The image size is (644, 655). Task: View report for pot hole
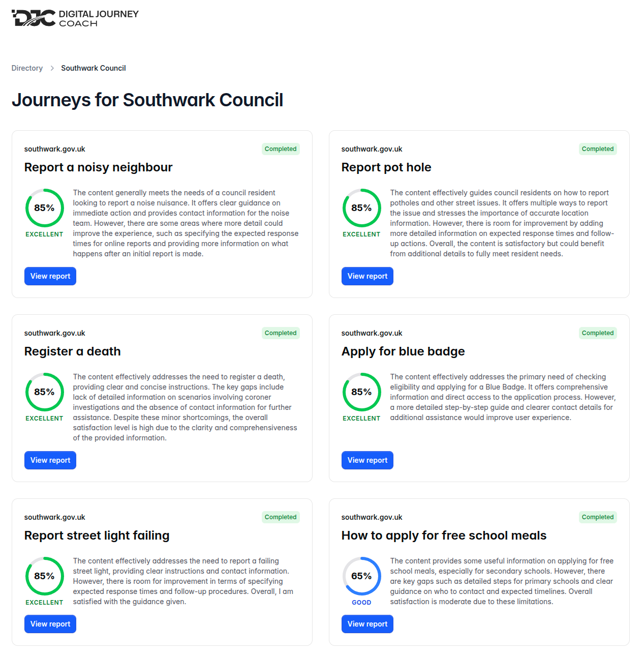tap(367, 276)
